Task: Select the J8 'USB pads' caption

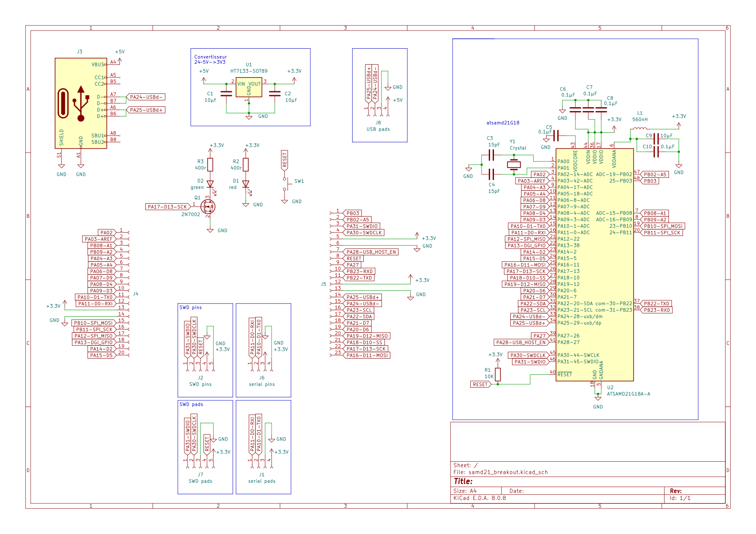Action: pyautogui.click(x=378, y=129)
